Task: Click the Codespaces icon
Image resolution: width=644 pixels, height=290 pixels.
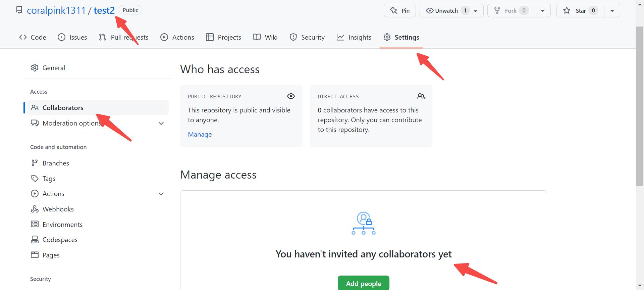Action: point(35,240)
